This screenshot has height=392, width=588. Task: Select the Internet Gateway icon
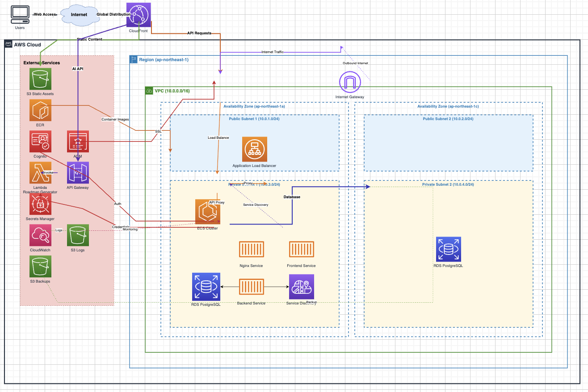click(x=350, y=83)
